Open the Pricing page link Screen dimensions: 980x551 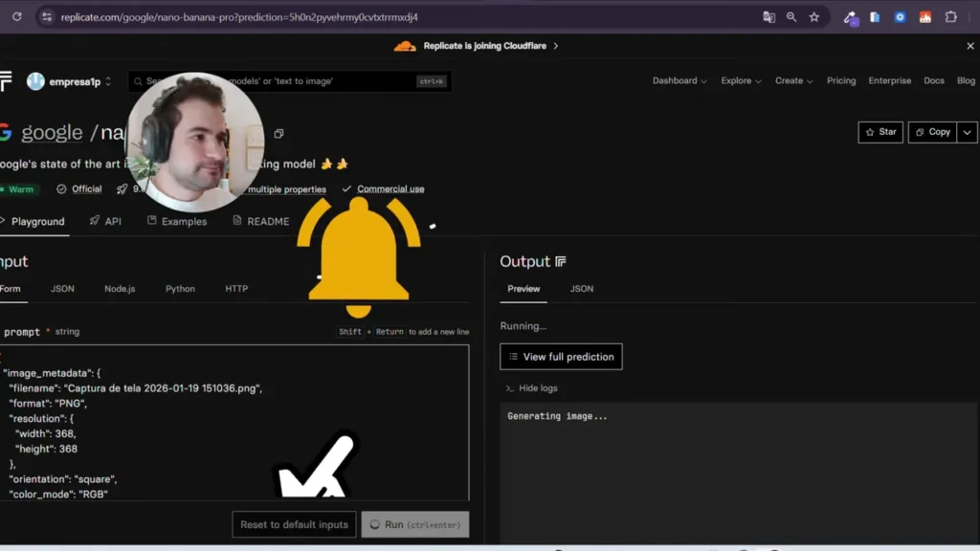click(x=841, y=80)
